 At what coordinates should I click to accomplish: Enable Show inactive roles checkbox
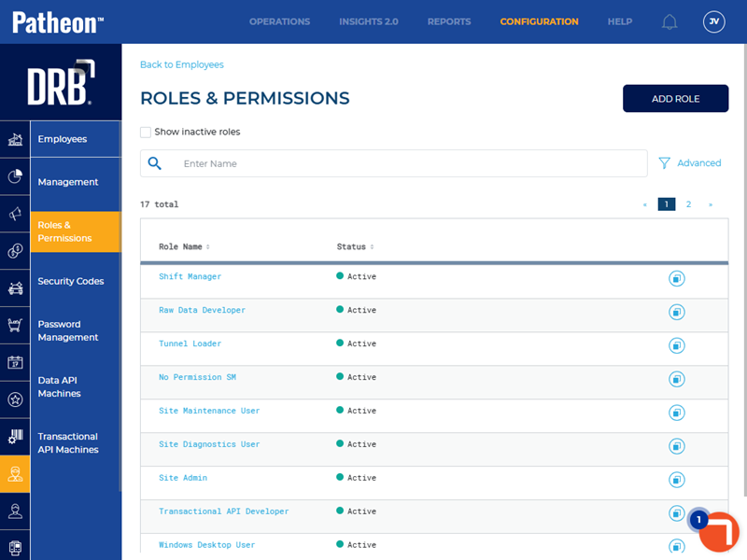coord(146,133)
